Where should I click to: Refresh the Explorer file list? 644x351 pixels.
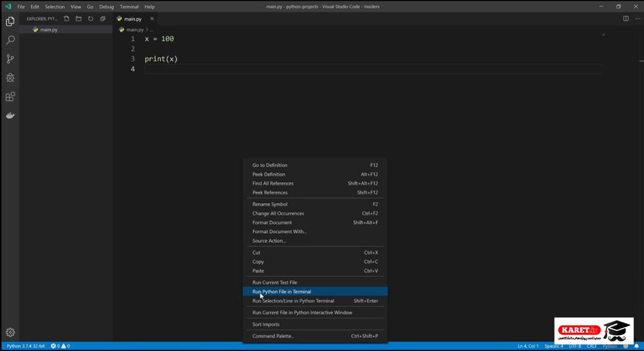(x=90, y=19)
